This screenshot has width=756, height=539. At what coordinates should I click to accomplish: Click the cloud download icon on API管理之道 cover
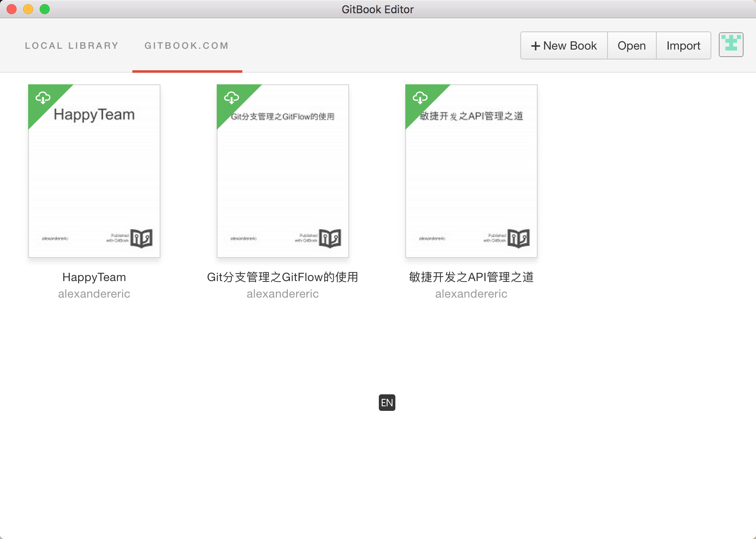pyautogui.click(x=420, y=98)
